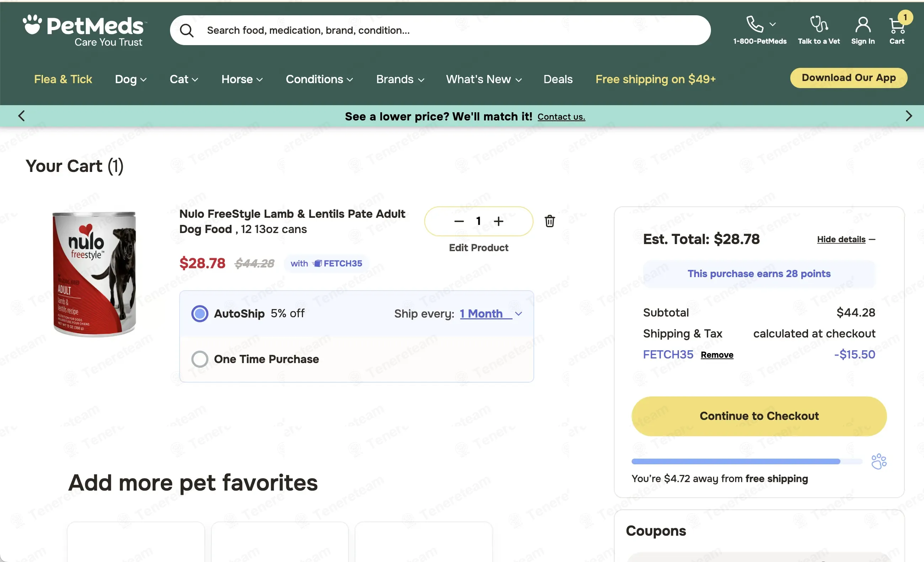
Task: Increase quantity with the plus icon
Action: click(498, 221)
